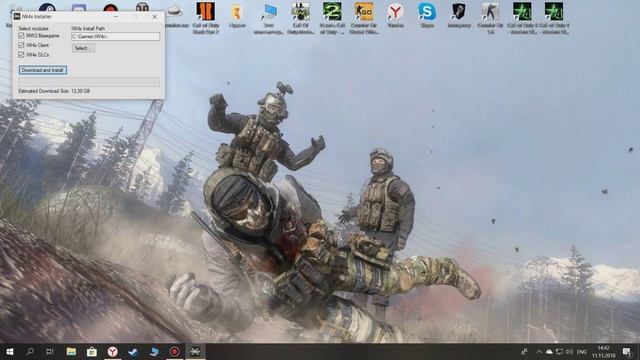Open the green number 2 game shortcut

tap(332, 18)
